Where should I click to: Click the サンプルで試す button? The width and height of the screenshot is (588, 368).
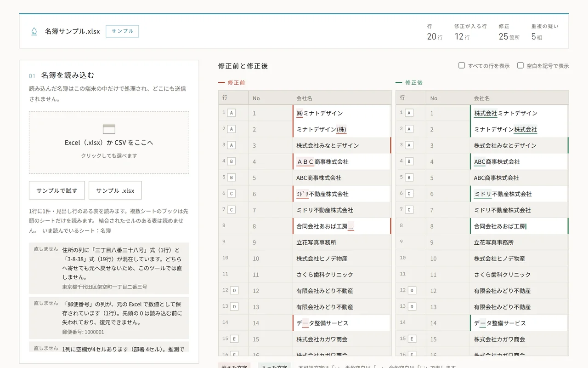57,190
